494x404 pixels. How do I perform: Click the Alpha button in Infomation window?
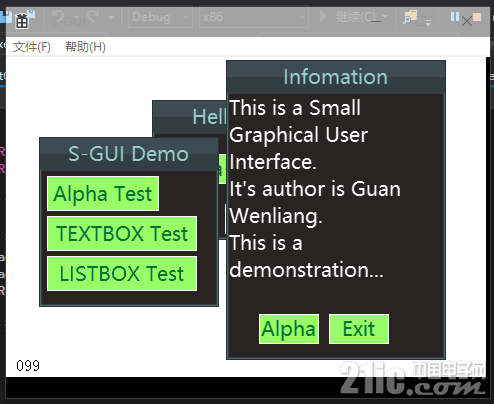point(289,329)
